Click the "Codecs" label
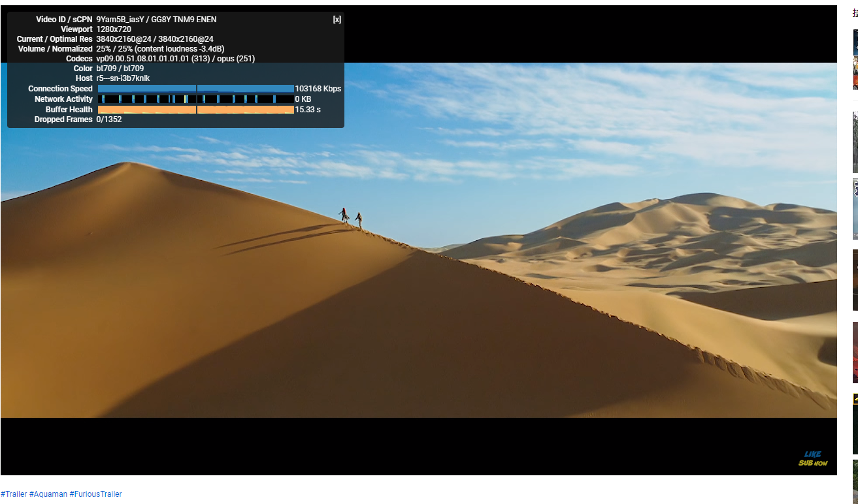858x504 pixels. point(79,59)
